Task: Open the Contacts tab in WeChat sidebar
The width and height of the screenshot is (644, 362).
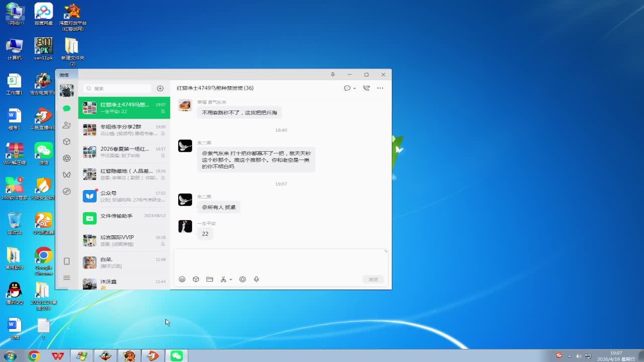Action: pyautogui.click(x=66, y=125)
